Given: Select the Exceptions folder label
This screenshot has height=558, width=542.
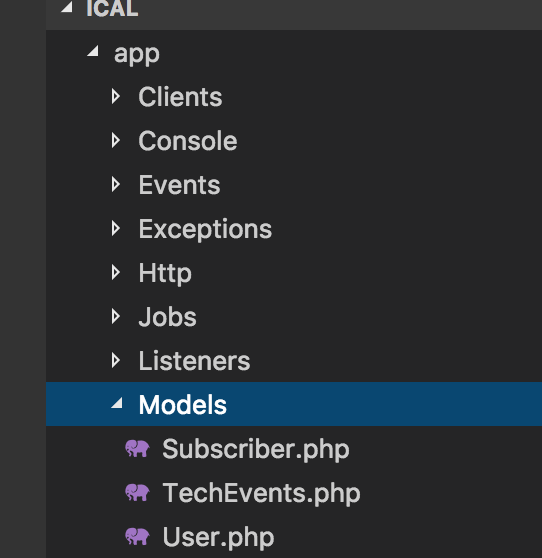Looking at the screenshot, I should click(205, 229).
